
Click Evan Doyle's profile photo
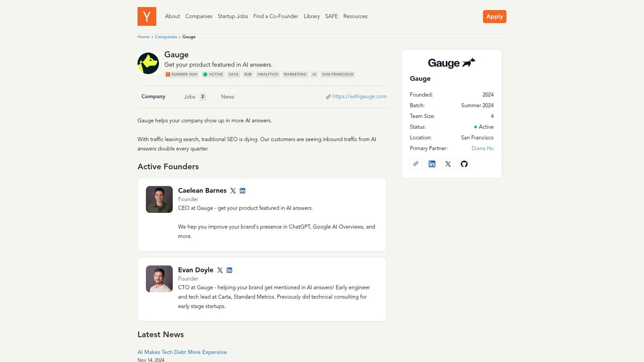coord(159,279)
